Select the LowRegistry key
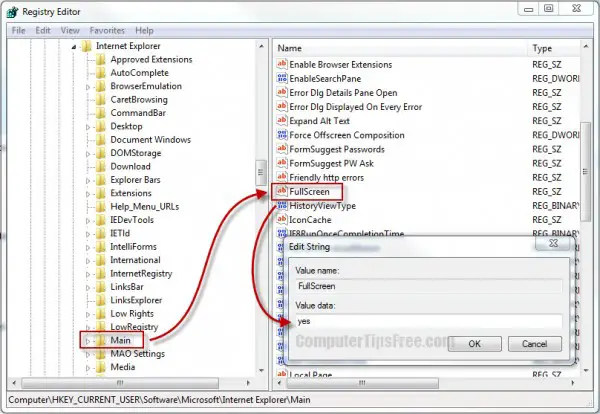Screen dimensions: 600x414 click(x=134, y=327)
